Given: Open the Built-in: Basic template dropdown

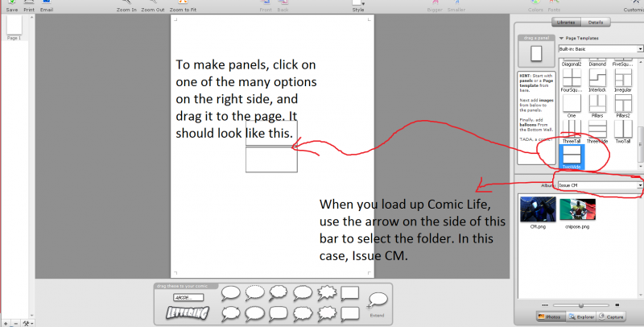Looking at the screenshot, I should [x=601, y=49].
